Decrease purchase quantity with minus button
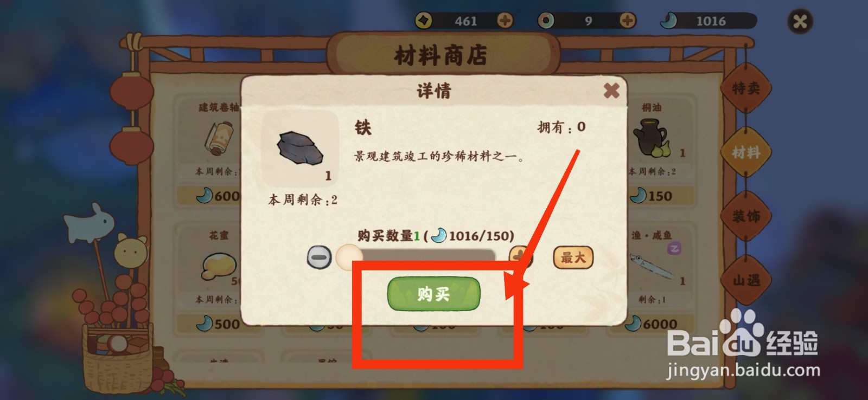868x400 pixels. point(320,257)
